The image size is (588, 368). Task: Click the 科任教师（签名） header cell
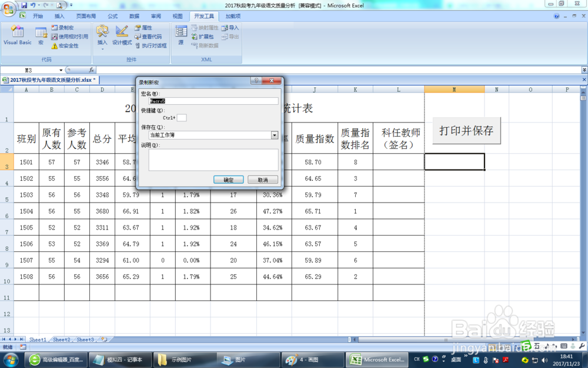(399, 138)
